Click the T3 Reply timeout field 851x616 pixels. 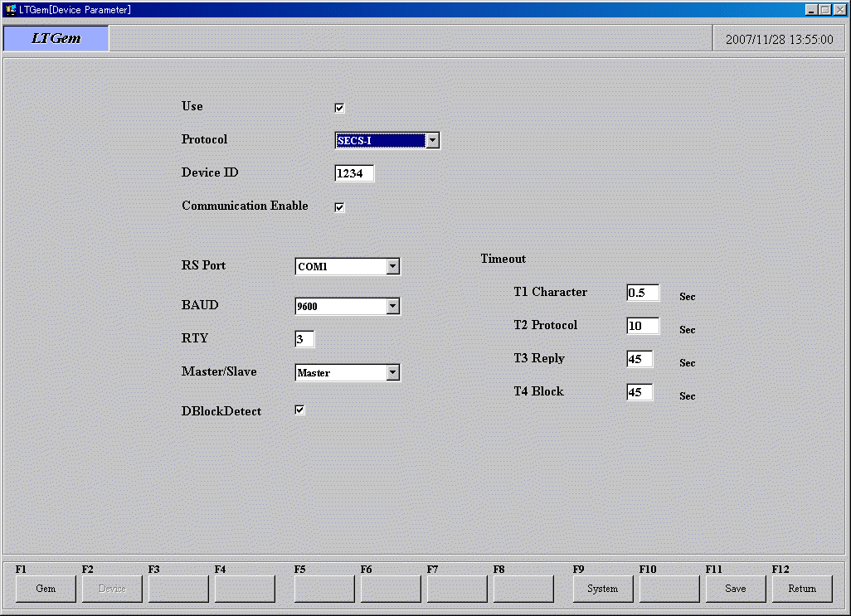tap(639, 359)
